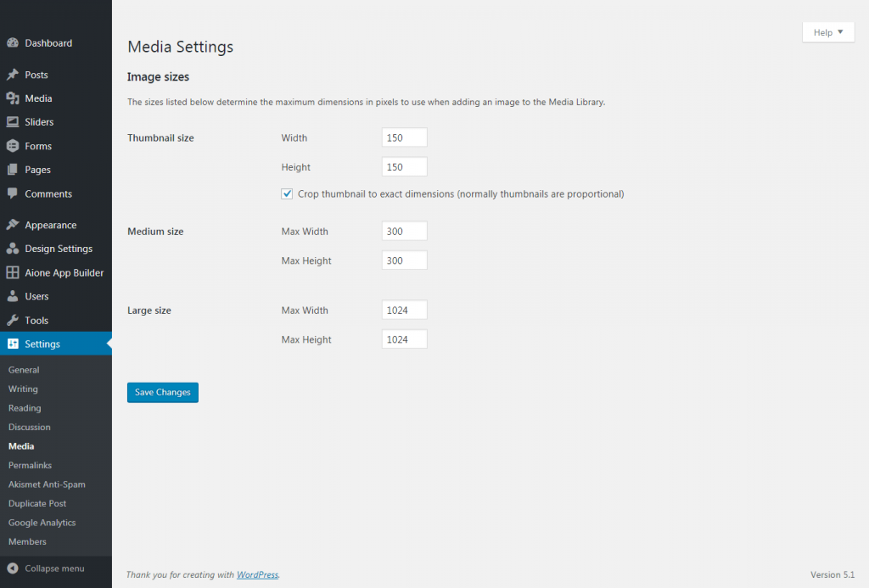Open the Forms menu item
869x588 pixels.
coord(56,146)
